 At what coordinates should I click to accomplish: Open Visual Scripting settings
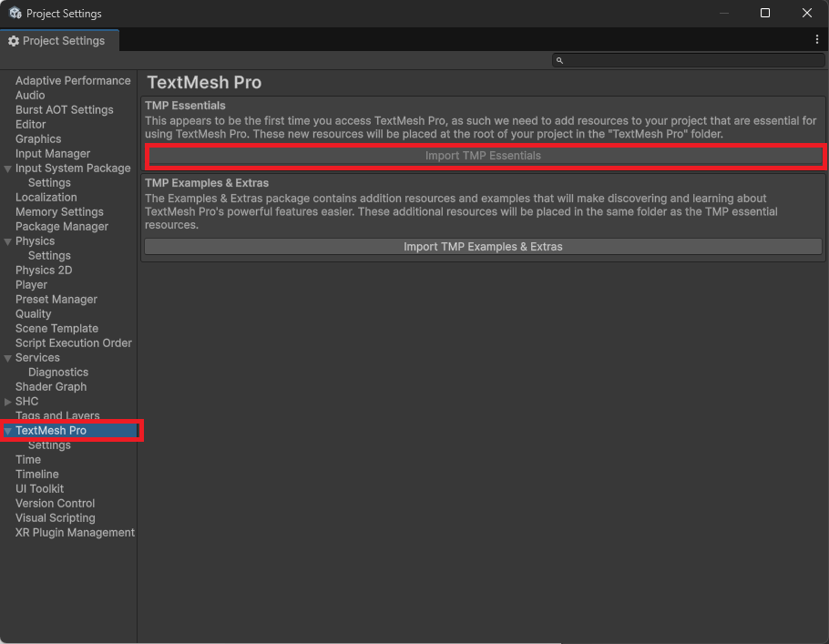click(x=56, y=517)
